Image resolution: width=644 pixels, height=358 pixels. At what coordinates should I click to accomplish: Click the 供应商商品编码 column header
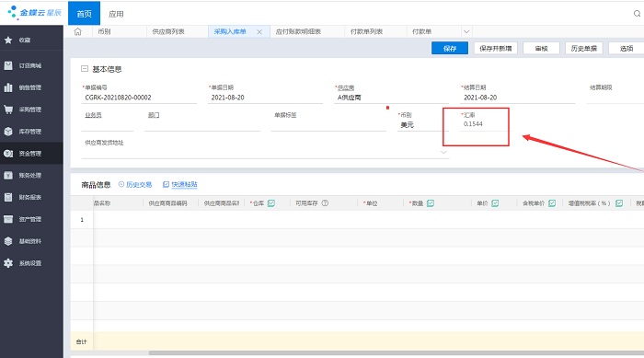coord(168,203)
